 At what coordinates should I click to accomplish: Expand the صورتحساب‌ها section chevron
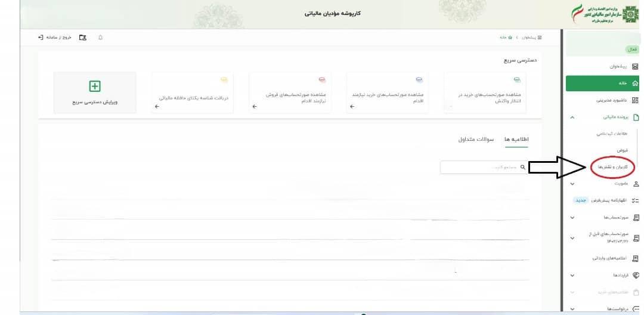(572, 217)
